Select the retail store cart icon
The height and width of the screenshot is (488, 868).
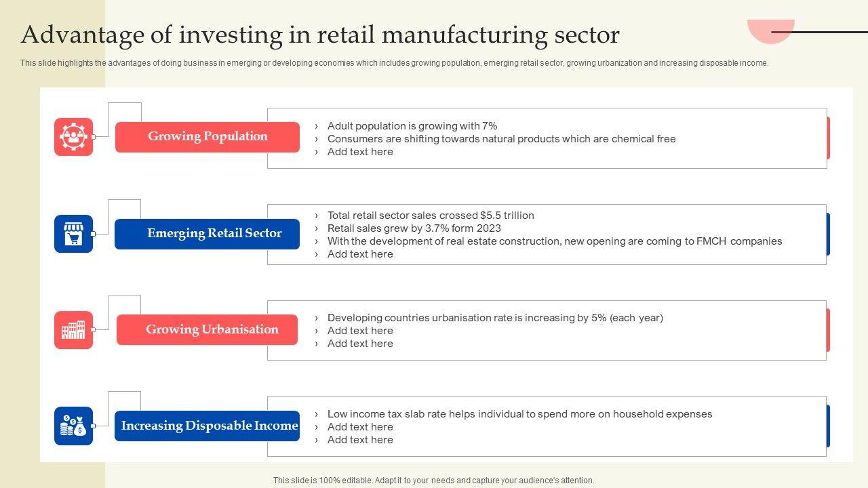73,234
